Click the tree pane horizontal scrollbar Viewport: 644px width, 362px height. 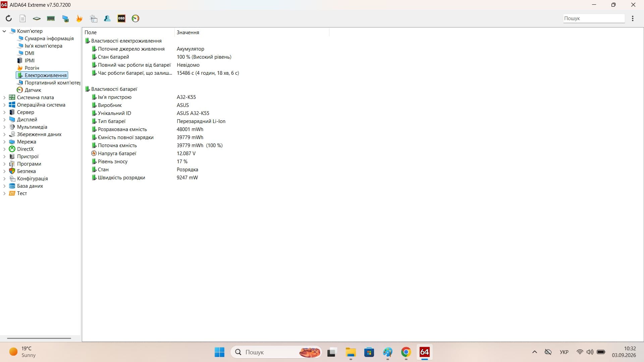[39, 339]
